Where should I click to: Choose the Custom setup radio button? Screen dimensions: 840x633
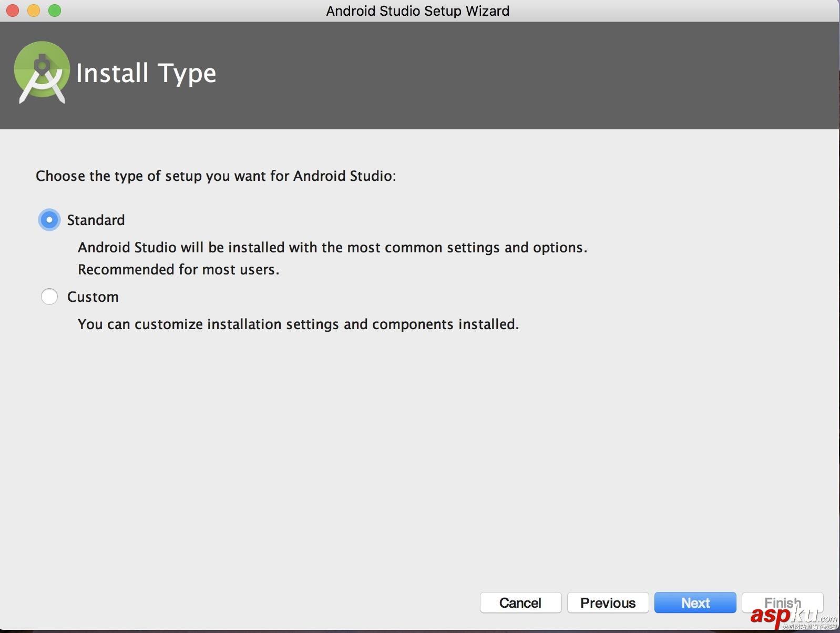click(49, 297)
